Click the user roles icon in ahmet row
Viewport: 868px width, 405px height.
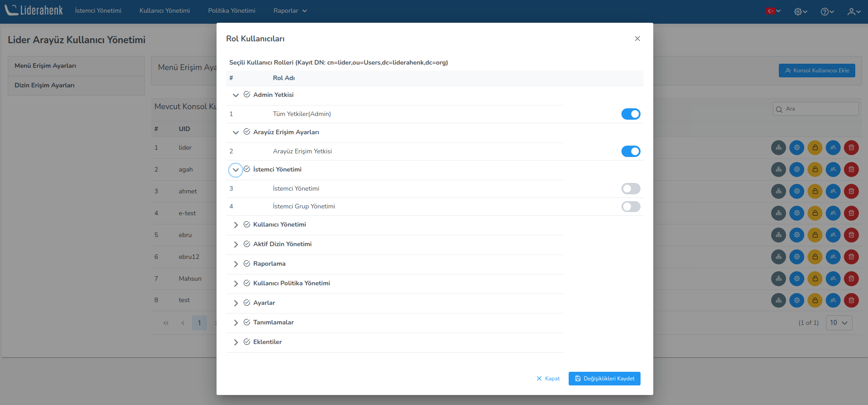tap(833, 191)
